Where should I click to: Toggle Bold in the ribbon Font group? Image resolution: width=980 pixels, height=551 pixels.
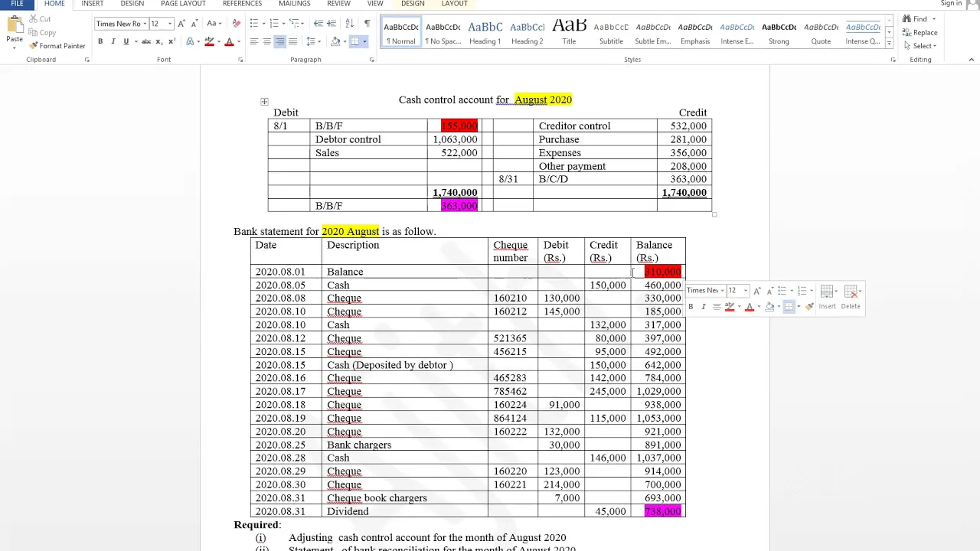(100, 41)
